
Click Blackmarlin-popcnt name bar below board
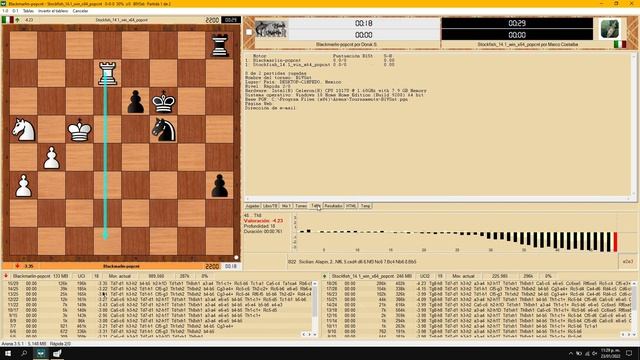(121, 266)
